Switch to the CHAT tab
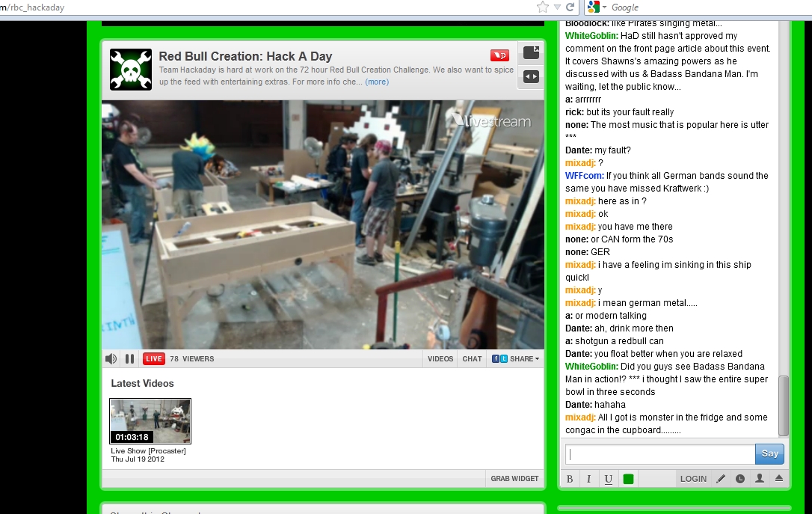This screenshot has height=514, width=812. click(472, 359)
